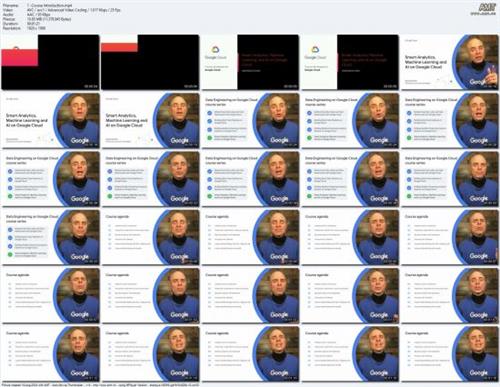Click the timestamp overlay on the first thumbnail

click(91, 86)
